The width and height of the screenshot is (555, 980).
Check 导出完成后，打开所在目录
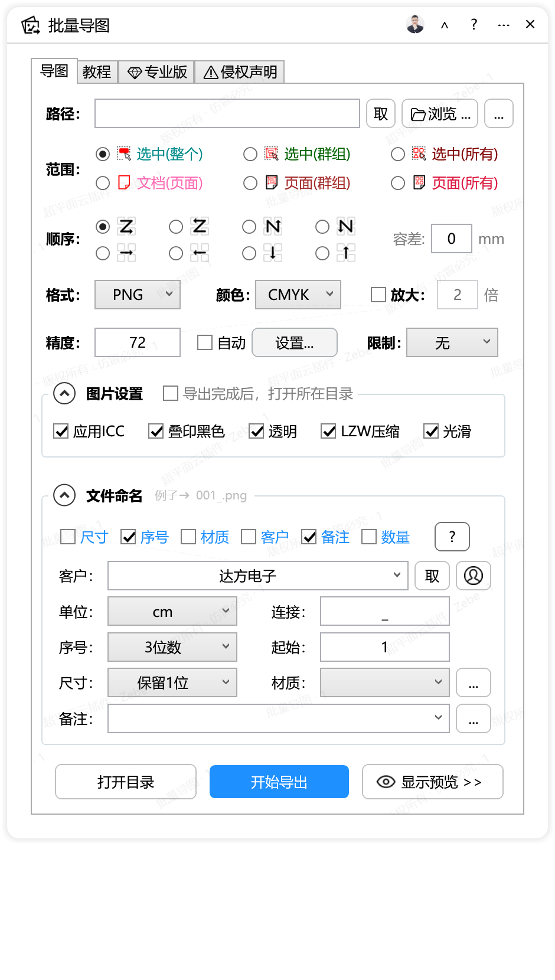[171, 393]
